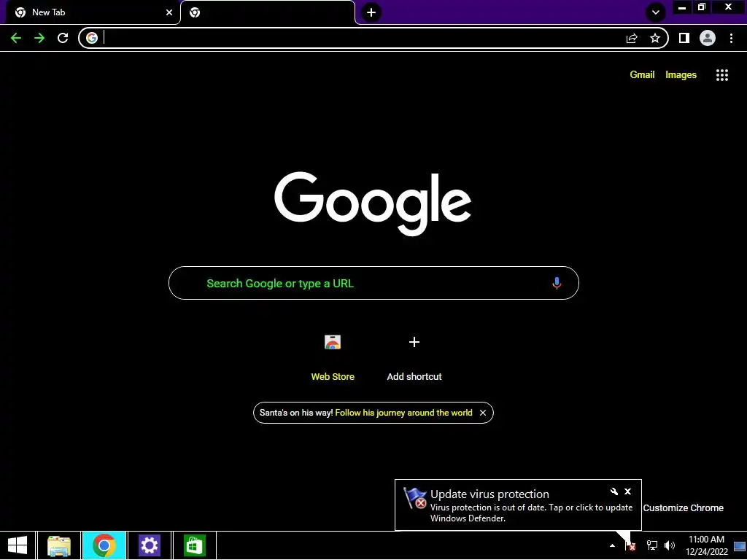Bookmark this tab with the star icon

point(655,38)
